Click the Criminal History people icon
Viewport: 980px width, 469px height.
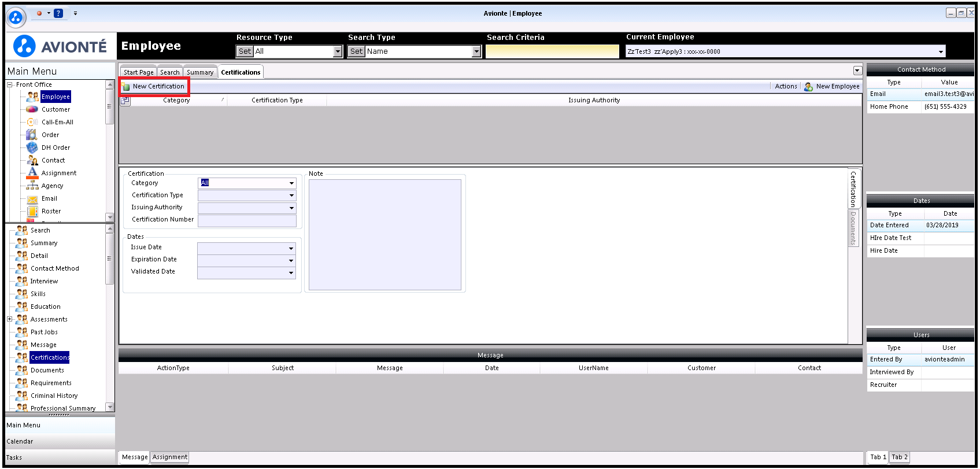pos(22,396)
